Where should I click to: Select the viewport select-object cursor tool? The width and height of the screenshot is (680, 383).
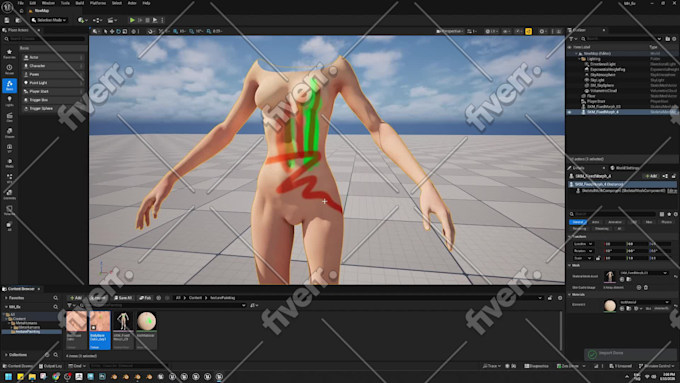click(x=105, y=31)
